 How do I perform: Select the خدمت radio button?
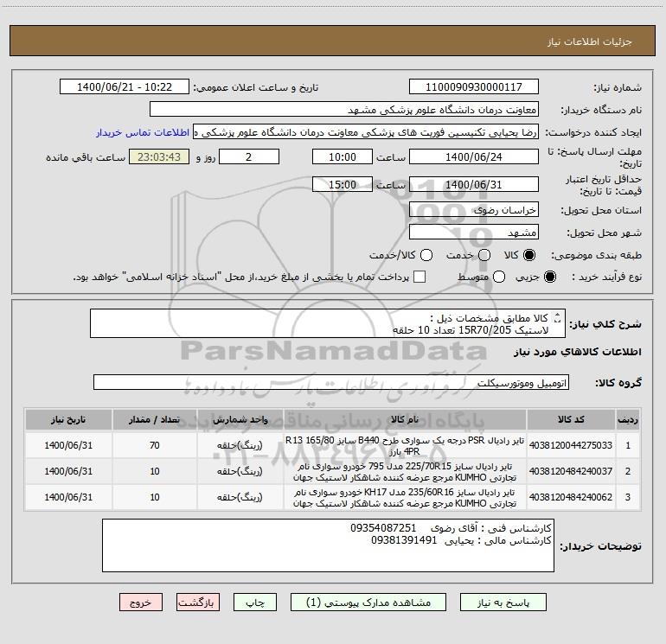(x=484, y=255)
